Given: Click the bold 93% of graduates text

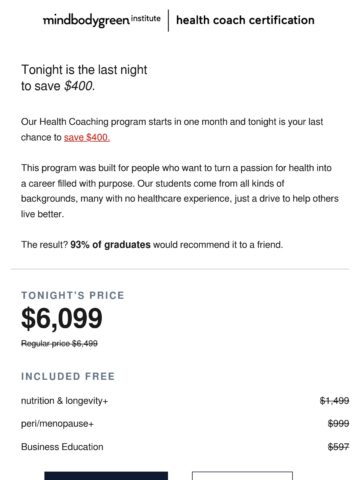Looking at the screenshot, I should 110,245.
